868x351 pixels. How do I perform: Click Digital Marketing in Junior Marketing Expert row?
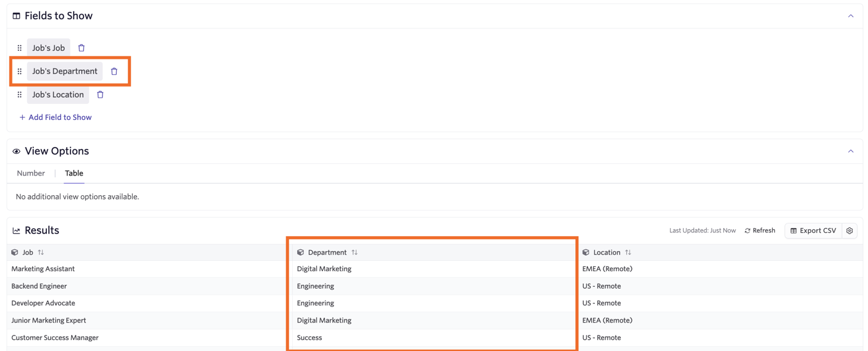coord(324,320)
